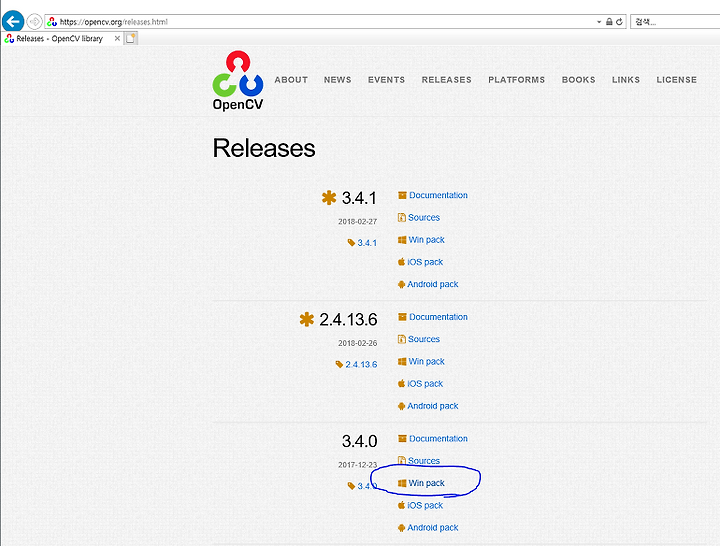Click the OpenCV logo
Image resolution: width=720 pixels, height=546 pixels.
click(x=238, y=81)
